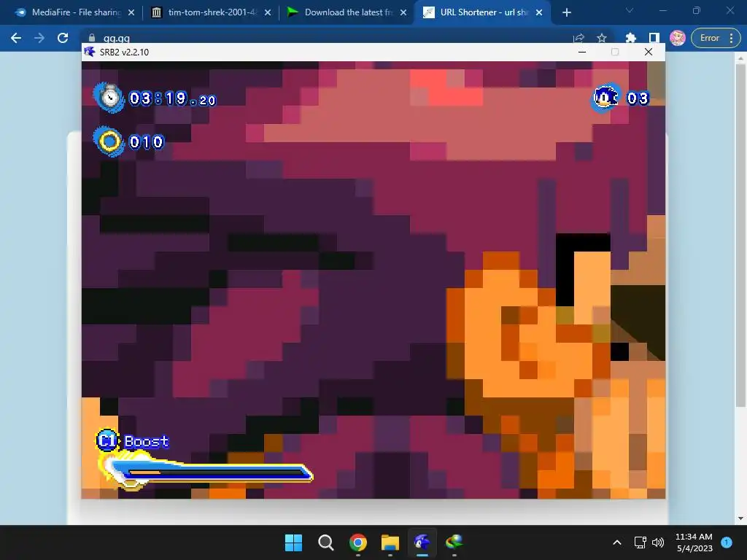
Task: Click the gg.gg address bar
Action: [329, 38]
